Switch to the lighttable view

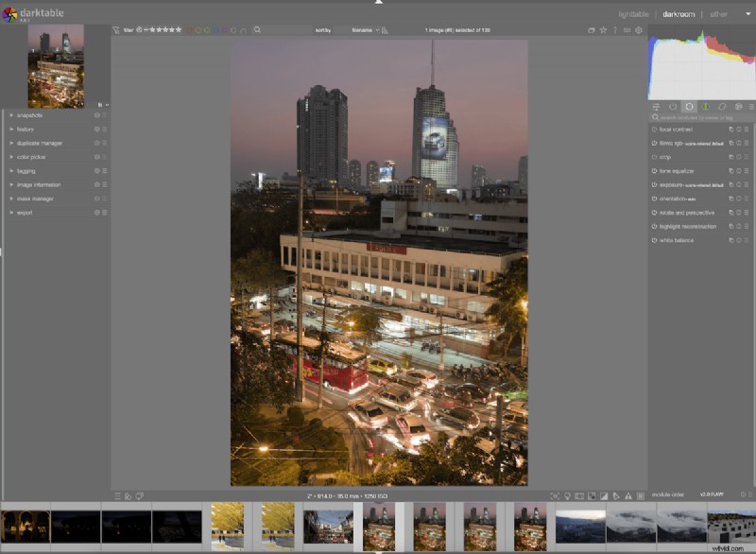pyautogui.click(x=634, y=15)
